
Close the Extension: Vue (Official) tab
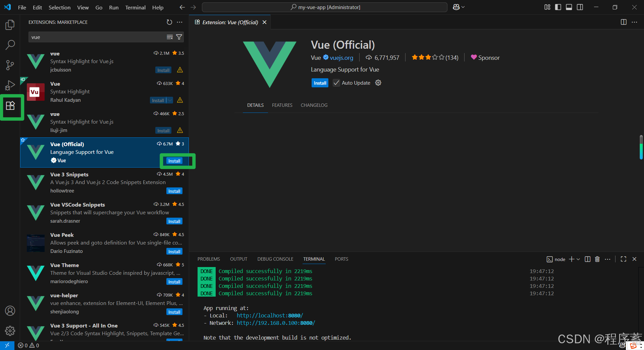coord(265,22)
